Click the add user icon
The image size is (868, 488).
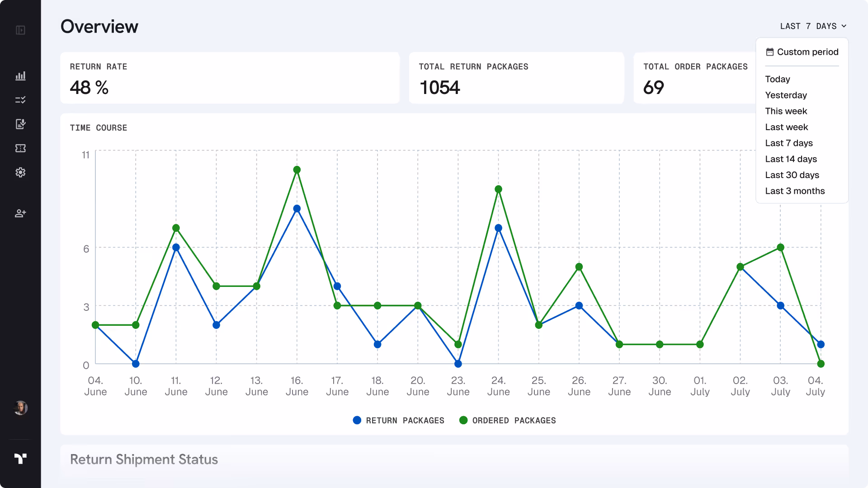click(x=20, y=213)
